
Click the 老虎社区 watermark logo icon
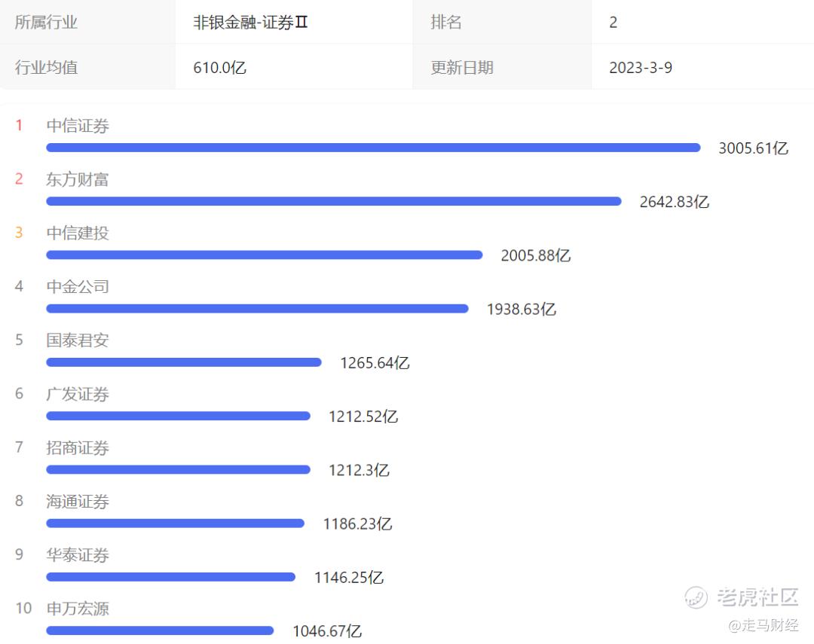[696, 597]
